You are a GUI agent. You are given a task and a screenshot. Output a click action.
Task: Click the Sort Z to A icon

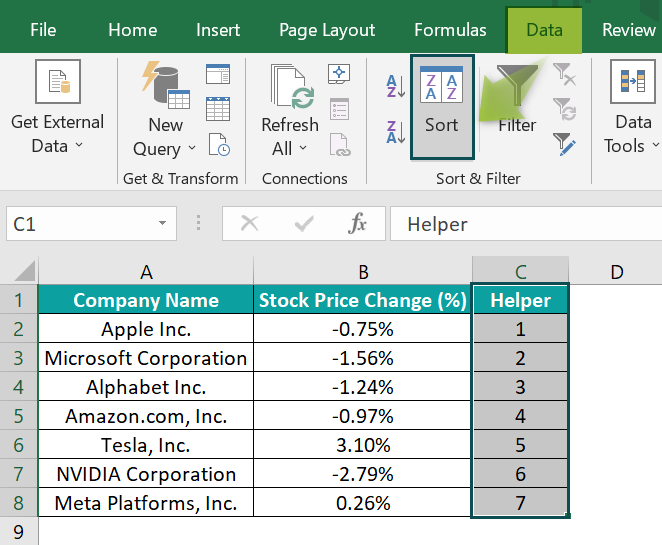[x=396, y=132]
